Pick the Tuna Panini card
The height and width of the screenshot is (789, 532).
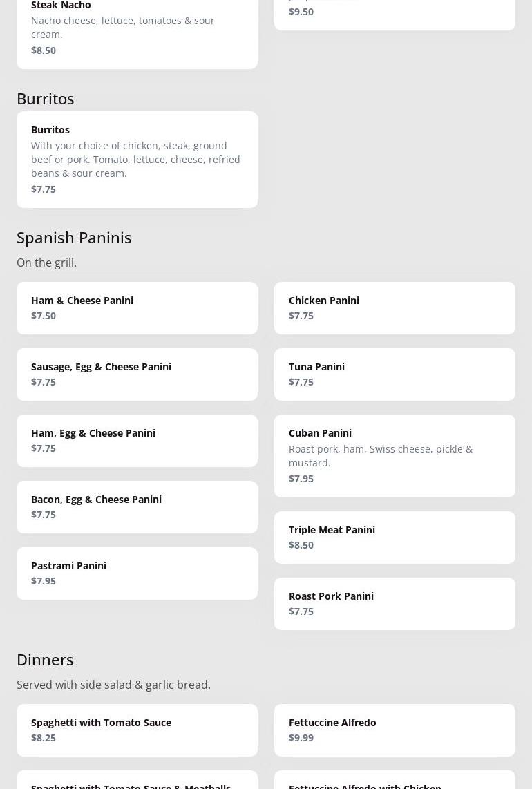[x=395, y=374]
